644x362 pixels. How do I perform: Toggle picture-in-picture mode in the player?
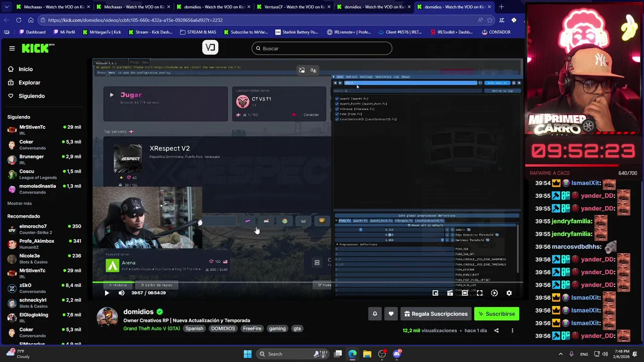(435, 293)
